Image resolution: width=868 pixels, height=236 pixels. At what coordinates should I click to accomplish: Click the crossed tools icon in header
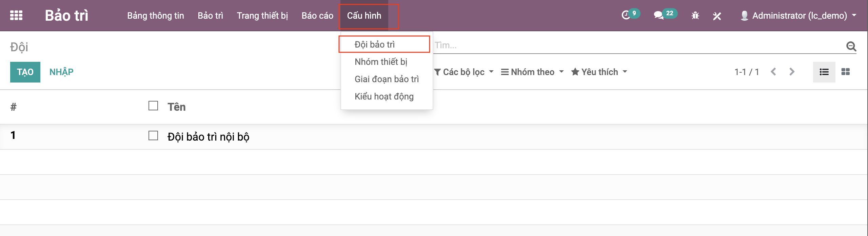tap(717, 16)
